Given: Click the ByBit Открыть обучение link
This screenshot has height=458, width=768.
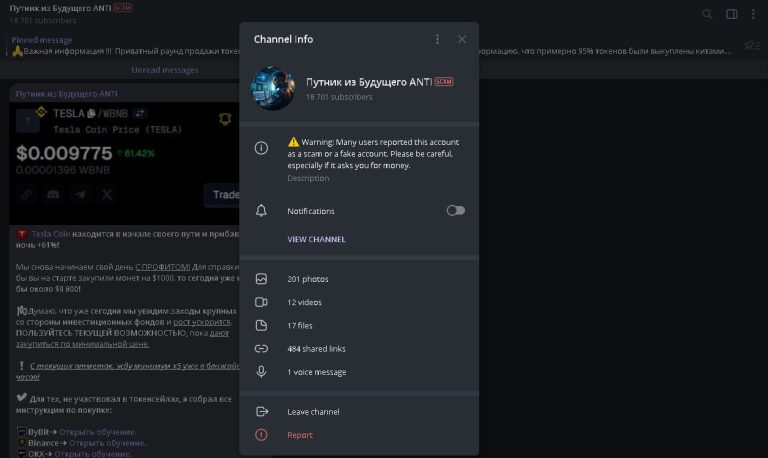Looking at the screenshot, I should click(x=98, y=432).
